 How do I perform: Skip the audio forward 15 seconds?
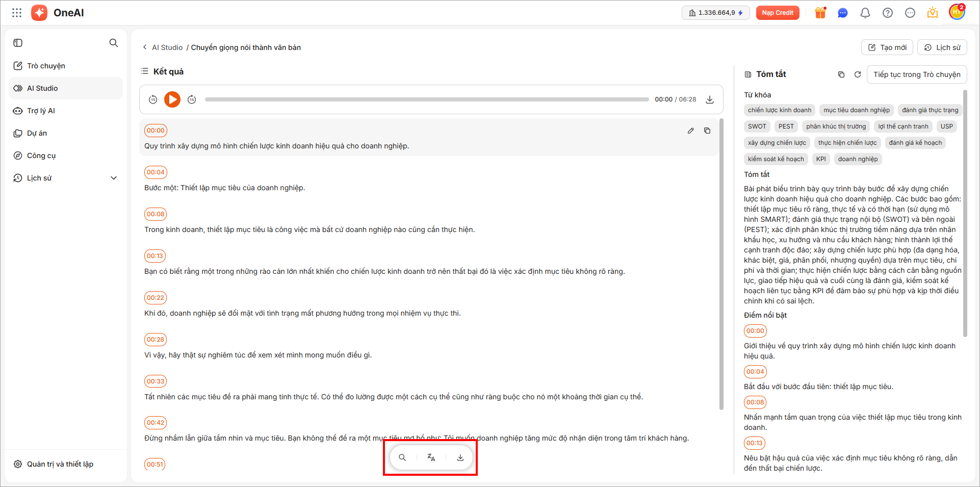[x=192, y=99]
